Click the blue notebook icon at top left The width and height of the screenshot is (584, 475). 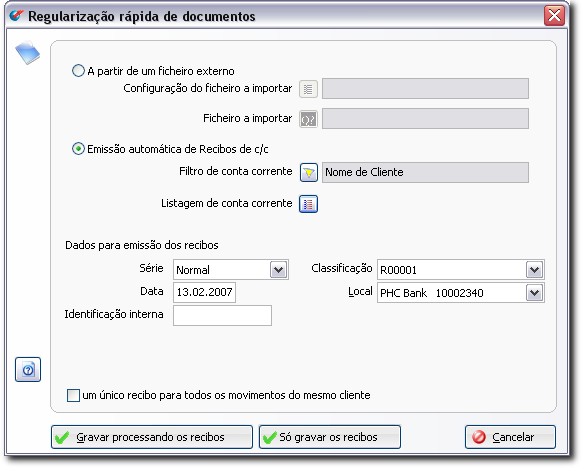click(x=28, y=54)
